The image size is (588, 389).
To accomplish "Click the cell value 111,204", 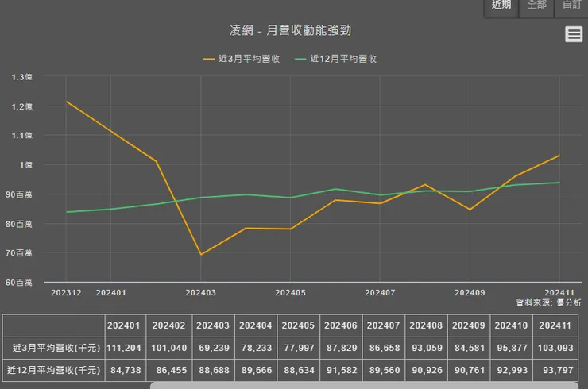I will (x=124, y=348).
